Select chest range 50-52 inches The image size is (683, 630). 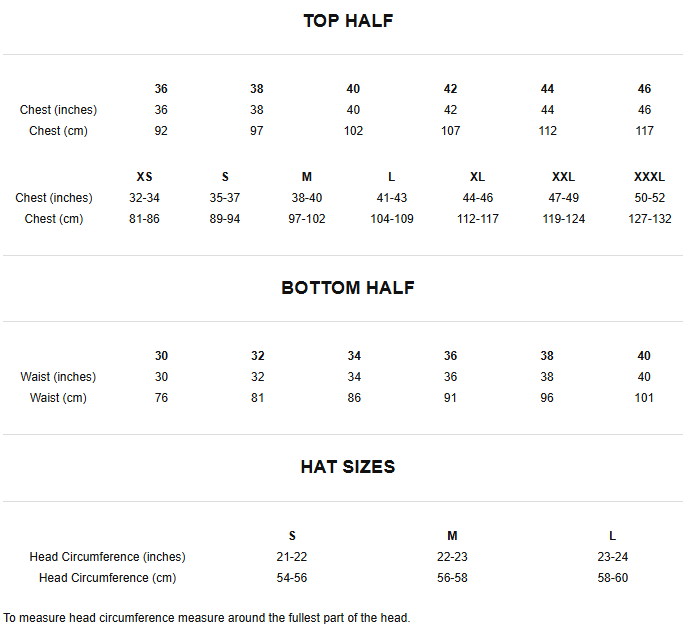649,198
